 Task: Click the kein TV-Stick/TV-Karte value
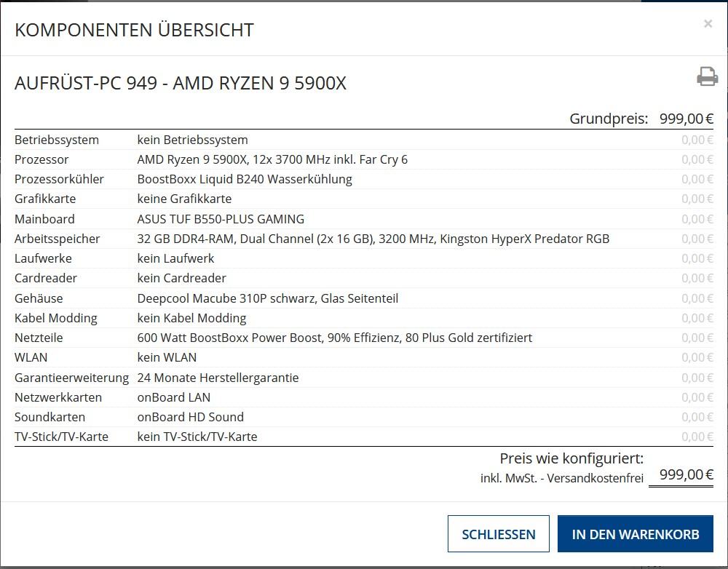[197, 437]
